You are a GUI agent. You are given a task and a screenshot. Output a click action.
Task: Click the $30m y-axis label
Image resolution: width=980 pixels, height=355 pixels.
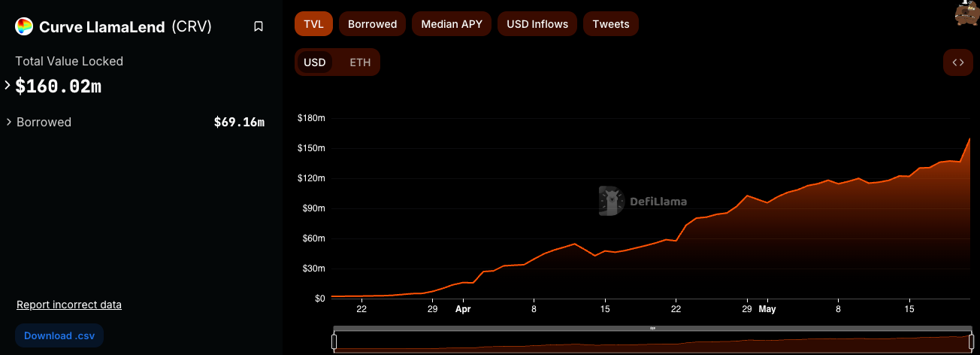click(x=313, y=269)
